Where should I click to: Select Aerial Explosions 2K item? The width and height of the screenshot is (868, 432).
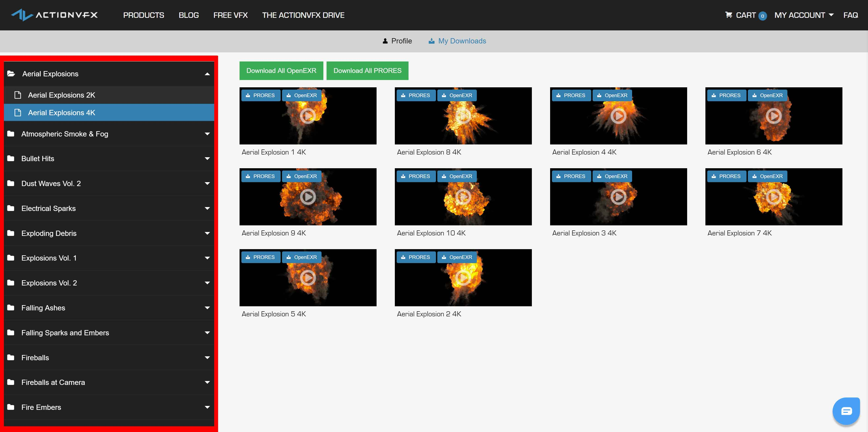point(62,95)
